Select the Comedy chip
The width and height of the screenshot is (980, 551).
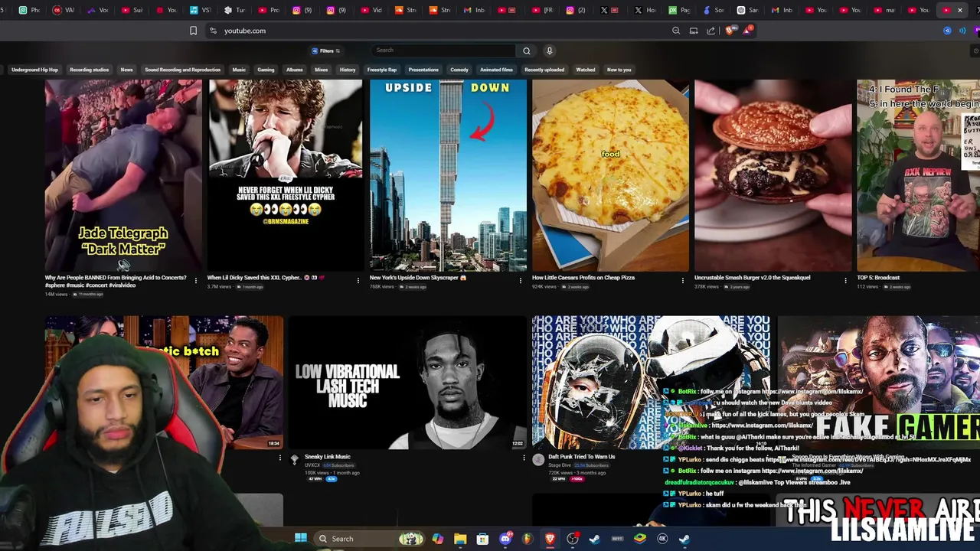459,70
